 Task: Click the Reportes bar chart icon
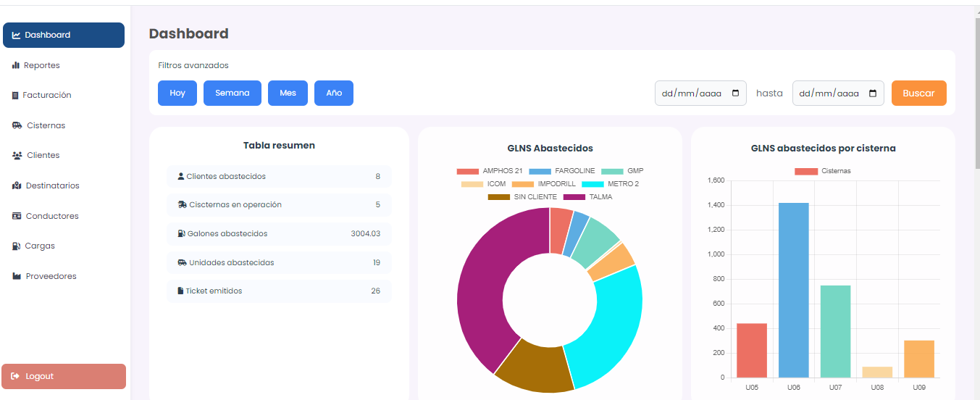click(x=15, y=65)
